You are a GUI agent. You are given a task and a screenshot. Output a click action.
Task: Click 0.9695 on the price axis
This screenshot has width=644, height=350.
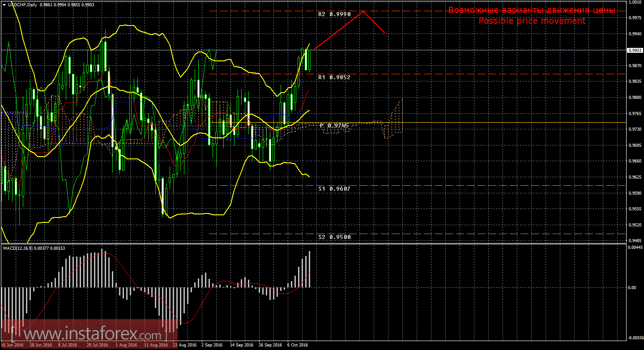(635, 145)
